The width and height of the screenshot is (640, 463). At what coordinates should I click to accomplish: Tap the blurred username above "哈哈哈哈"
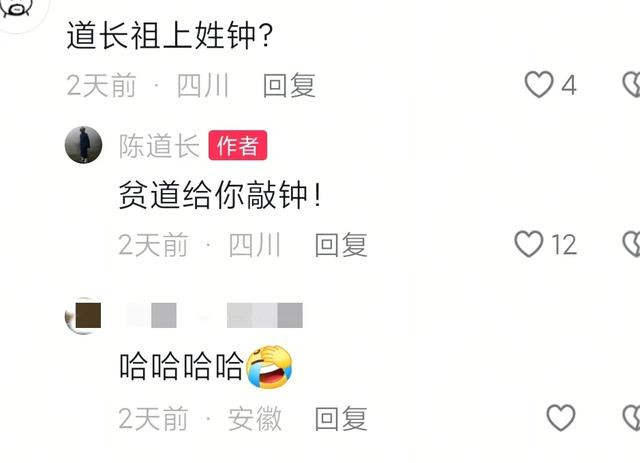(x=214, y=315)
